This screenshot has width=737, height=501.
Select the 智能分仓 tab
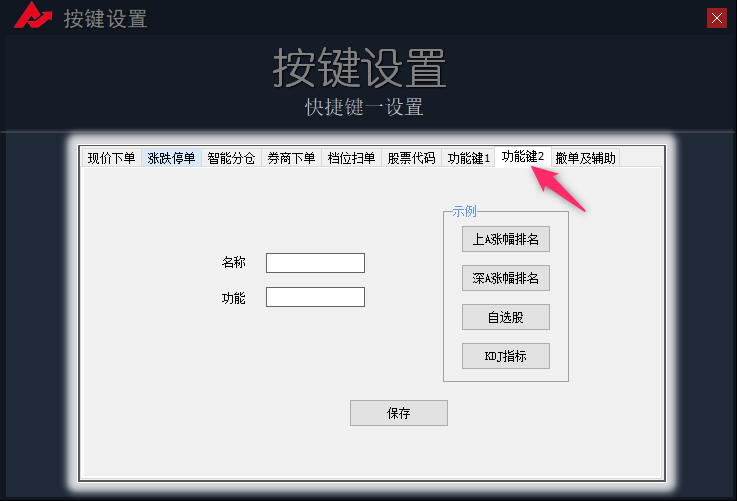tap(231, 158)
